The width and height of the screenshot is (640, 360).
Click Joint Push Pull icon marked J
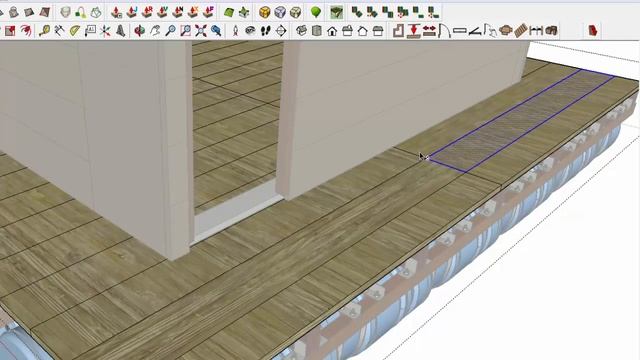[131, 12]
